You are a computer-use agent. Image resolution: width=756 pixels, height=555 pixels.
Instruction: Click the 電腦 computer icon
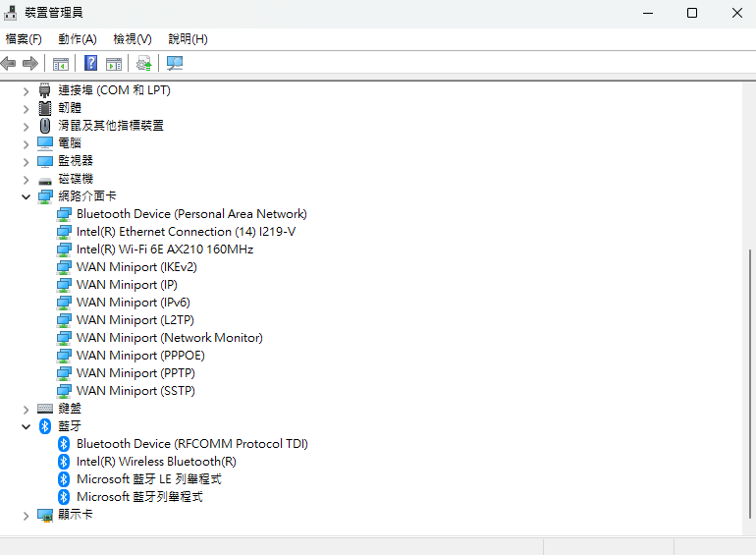point(45,143)
